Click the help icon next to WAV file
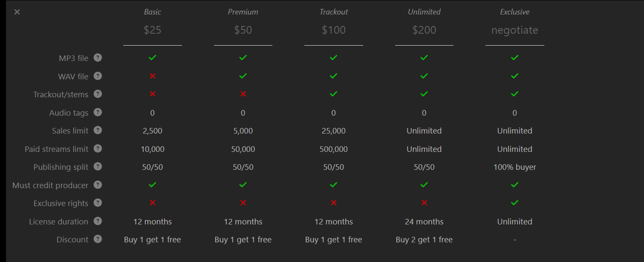The width and height of the screenshot is (644, 262). (98, 76)
